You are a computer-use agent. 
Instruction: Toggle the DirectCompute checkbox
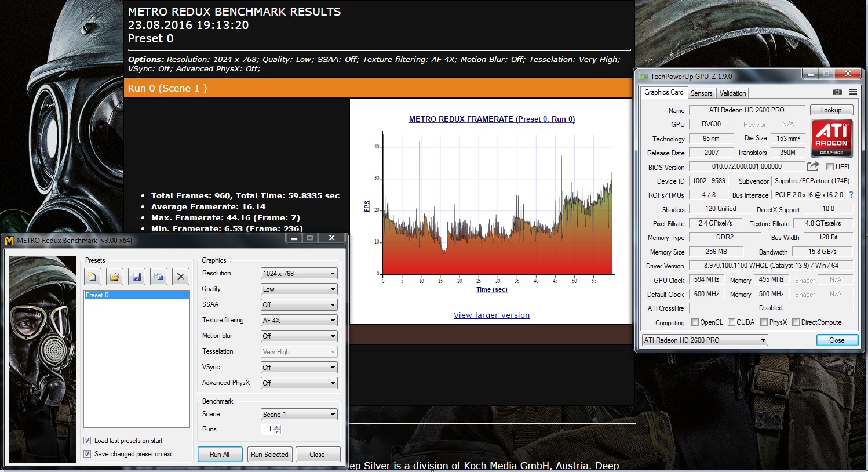coord(796,322)
